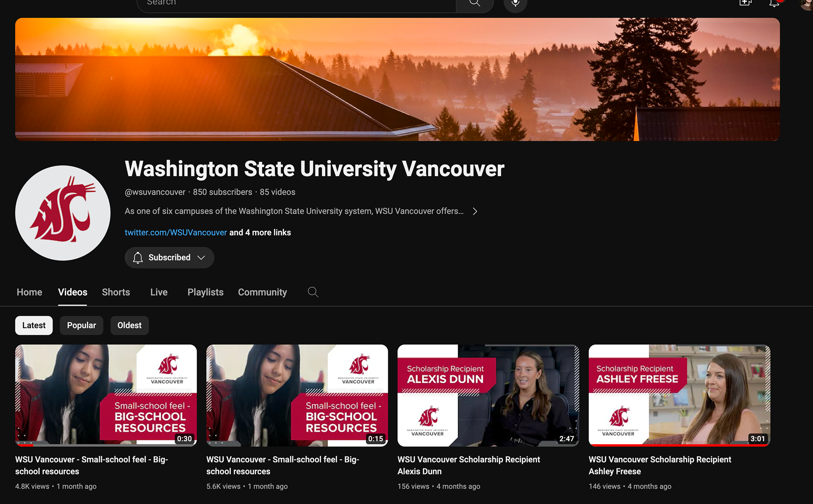
Task: Open the Subscribed notification dropdown
Action: pyautogui.click(x=169, y=258)
